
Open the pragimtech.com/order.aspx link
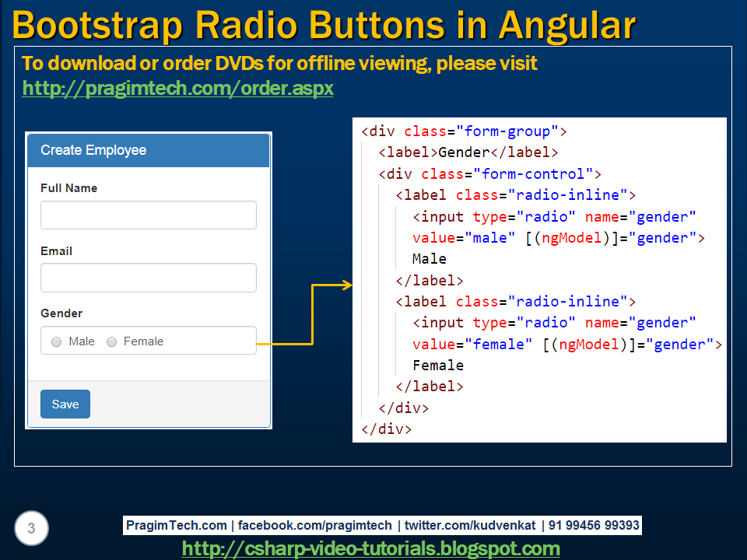(177, 89)
